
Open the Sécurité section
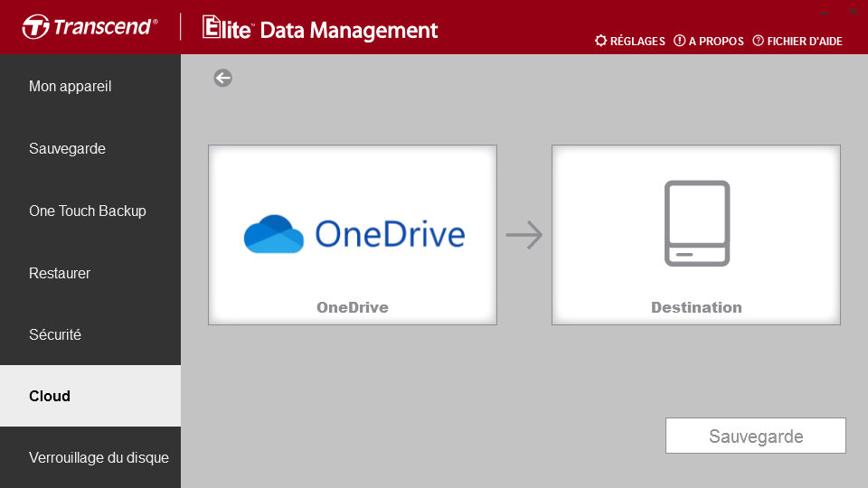click(90, 334)
